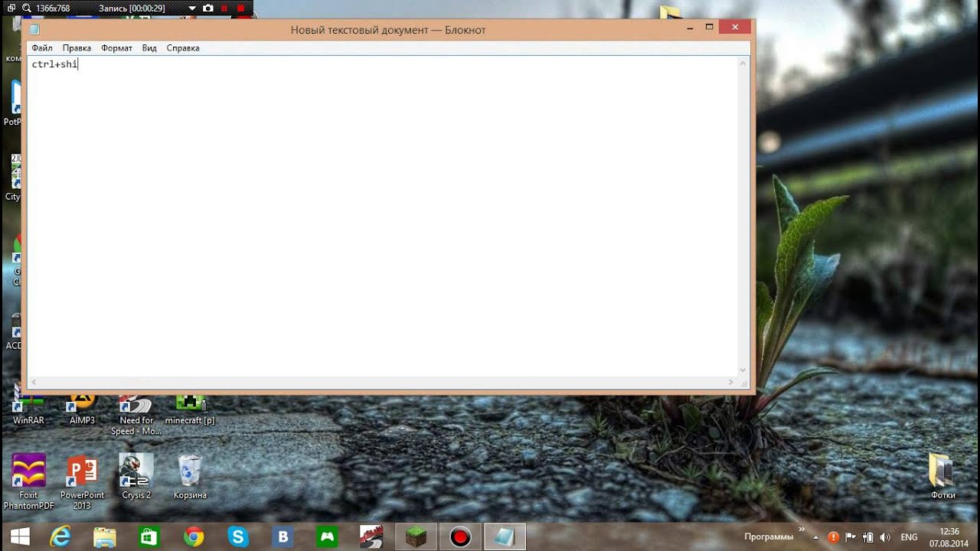The image size is (980, 551).
Task: Switch to Minecraft on the taskbar
Action: click(416, 536)
